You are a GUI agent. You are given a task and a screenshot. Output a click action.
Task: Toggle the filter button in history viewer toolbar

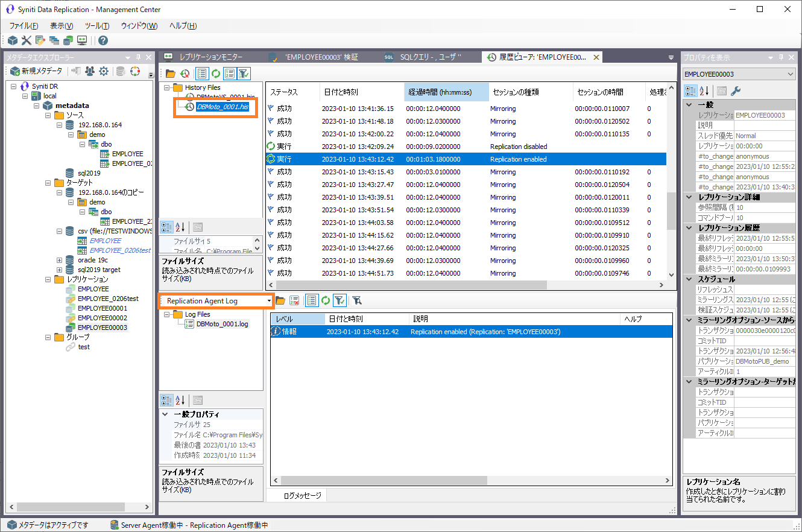coord(244,74)
